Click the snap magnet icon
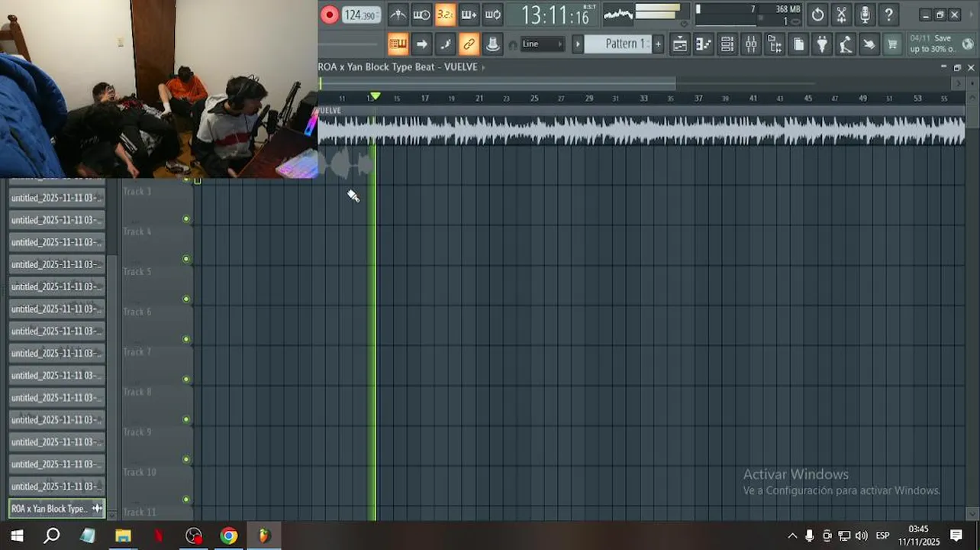This screenshot has width=980, height=550. pyautogui.click(x=512, y=45)
